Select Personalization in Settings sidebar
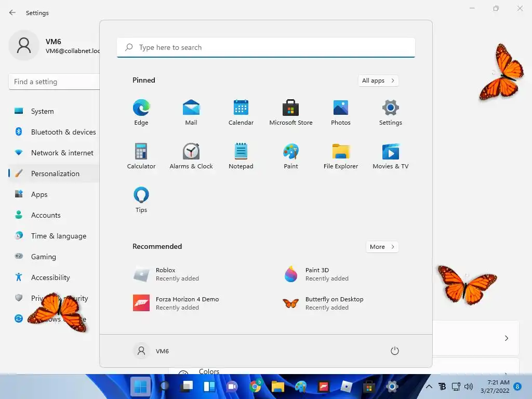Screen dimensions: 532x399 coord(54,174)
